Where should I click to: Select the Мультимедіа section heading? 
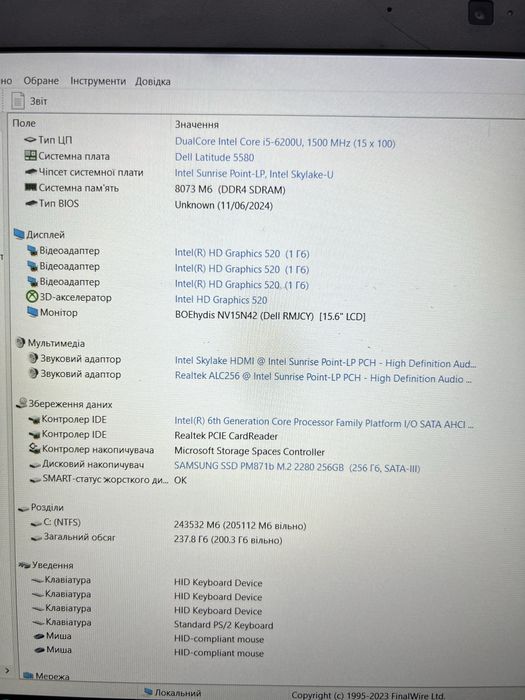(56, 343)
